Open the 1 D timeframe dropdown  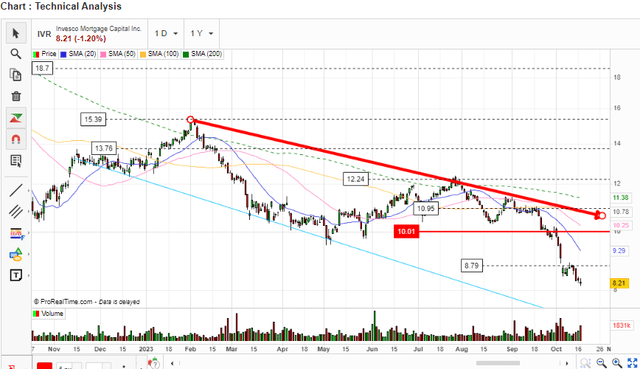[166, 33]
